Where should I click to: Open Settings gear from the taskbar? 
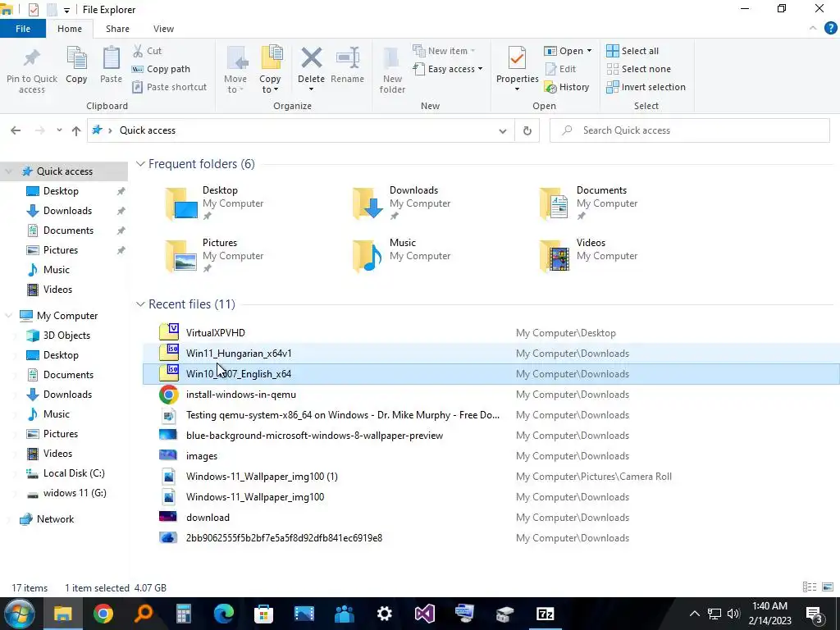[x=384, y=614]
